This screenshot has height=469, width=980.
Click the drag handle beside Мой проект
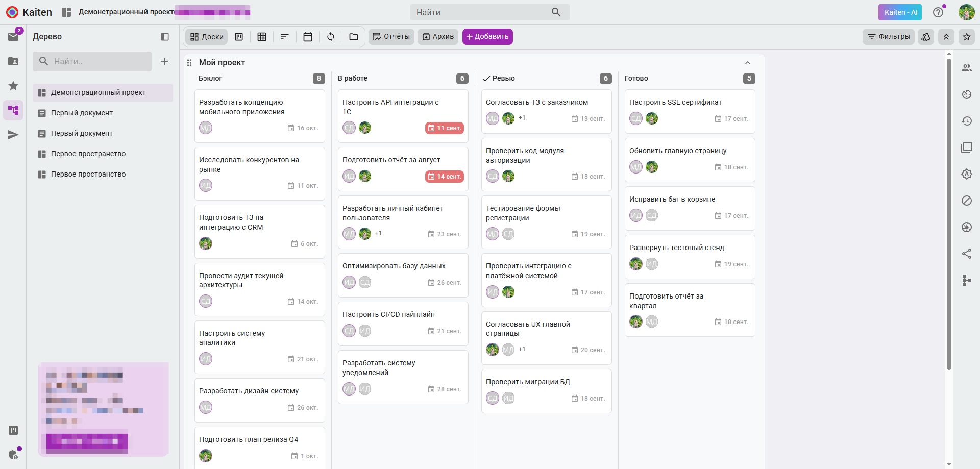click(189, 63)
